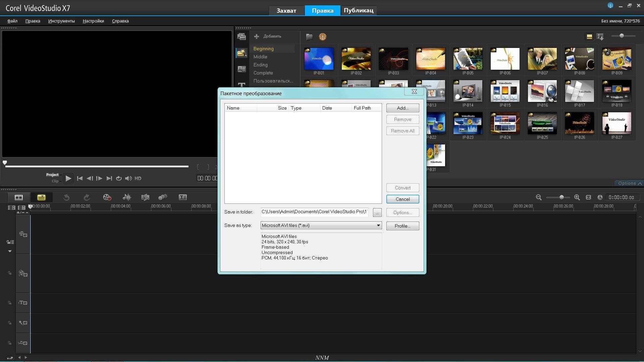Click the sort clips icon in library
Viewport: 644px width, 362px height.
pyautogui.click(x=600, y=37)
